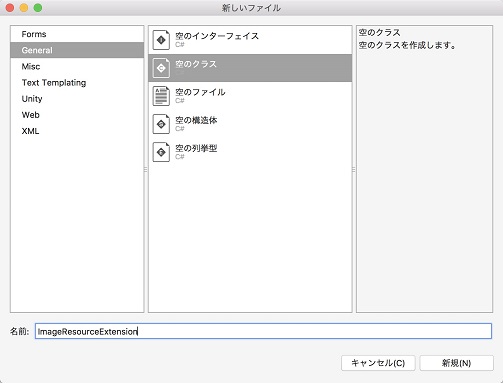Click the 空のファイル document icon
Screen dimensions: 503x383
[161, 96]
